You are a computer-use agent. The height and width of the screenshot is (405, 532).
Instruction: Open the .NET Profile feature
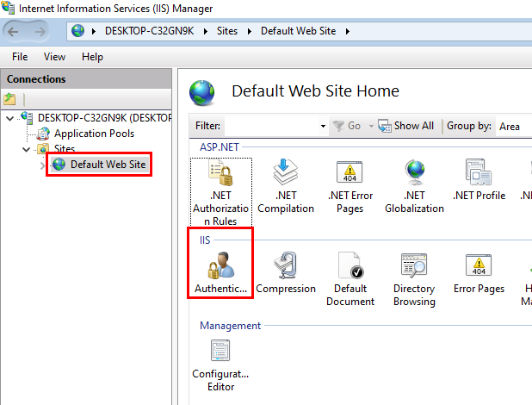[479, 180]
